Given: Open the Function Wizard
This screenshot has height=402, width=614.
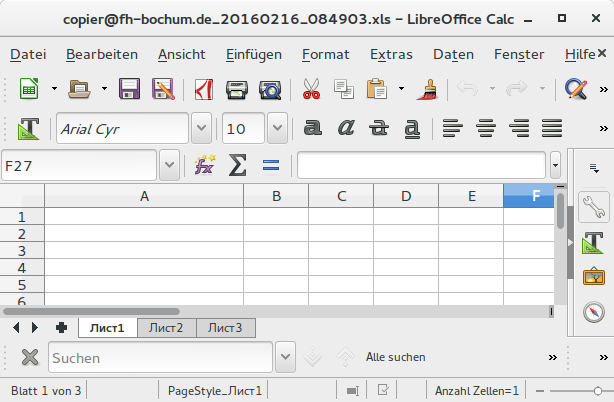Looking at the screenshot, I should pos(205,165).
